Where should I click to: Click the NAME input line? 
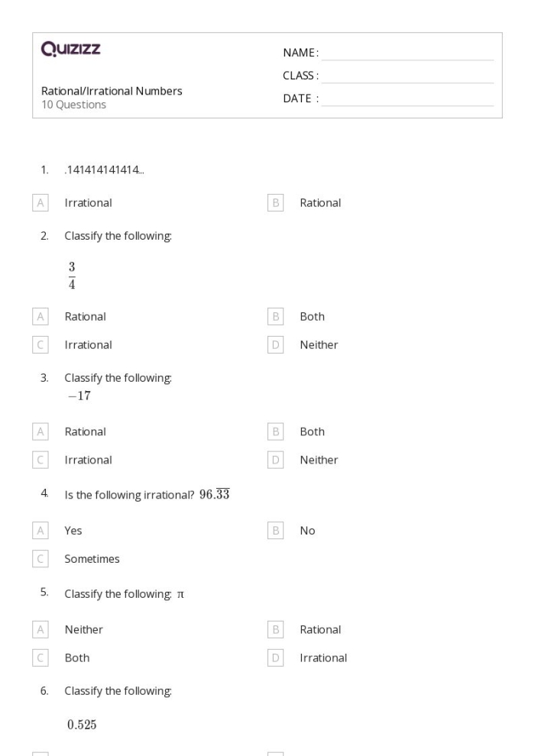click(x=407, y=53)
